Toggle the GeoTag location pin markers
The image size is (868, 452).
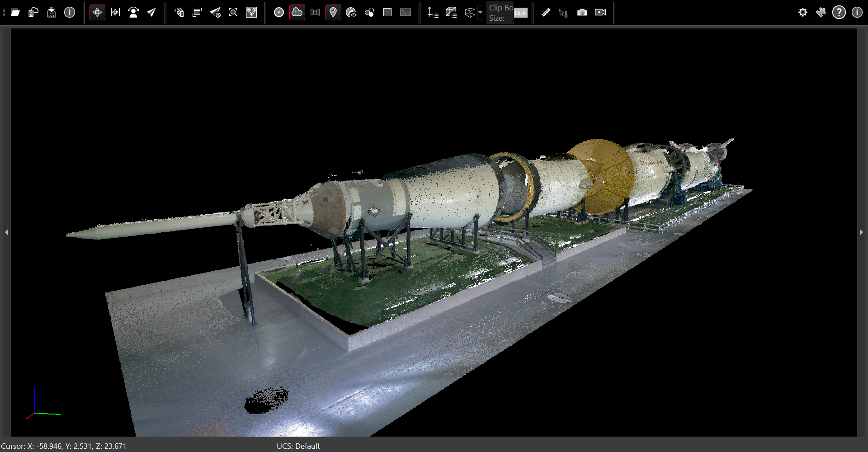[333, 12]
